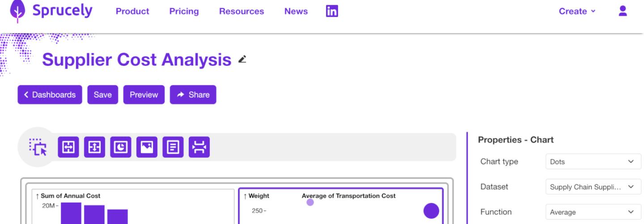Screen dimensions: 644x224
Task: Insert a text block element
Action: [x=173, y=147]
